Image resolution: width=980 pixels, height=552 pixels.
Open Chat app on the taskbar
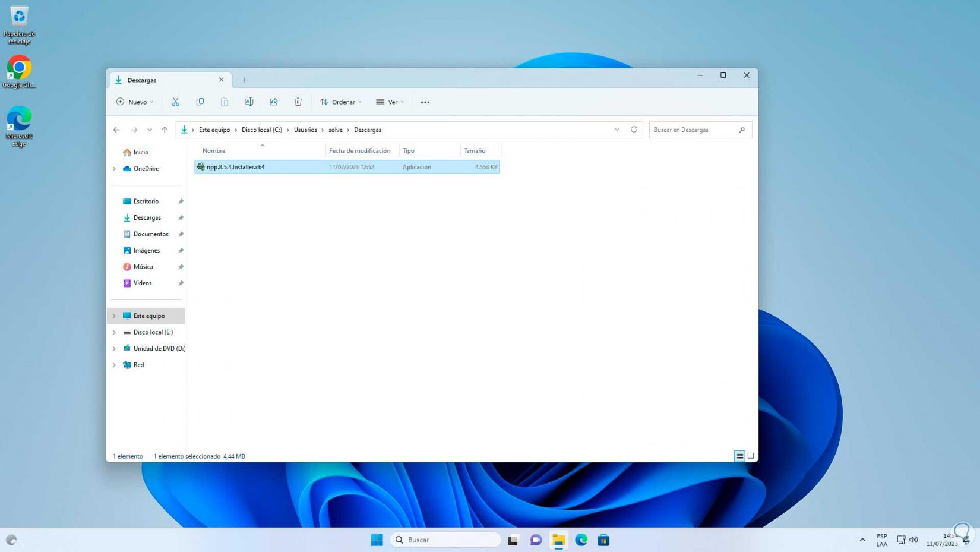pyautogui.click(x=536, y=540)
